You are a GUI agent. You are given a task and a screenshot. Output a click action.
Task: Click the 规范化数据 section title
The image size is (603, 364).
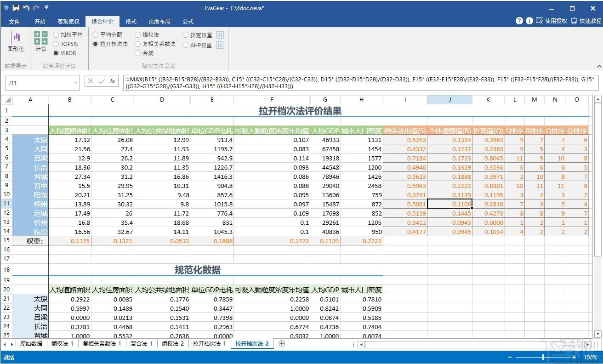(x=197, y=270)
